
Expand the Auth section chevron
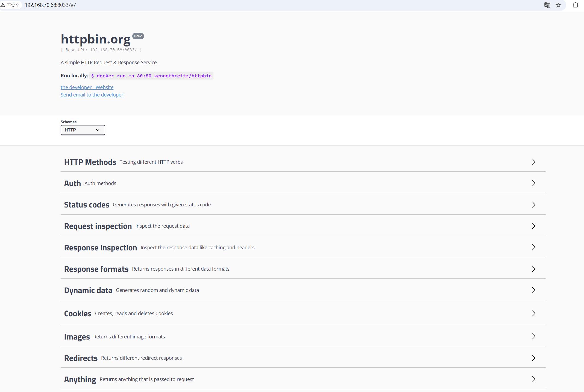(x=533, y=183)
